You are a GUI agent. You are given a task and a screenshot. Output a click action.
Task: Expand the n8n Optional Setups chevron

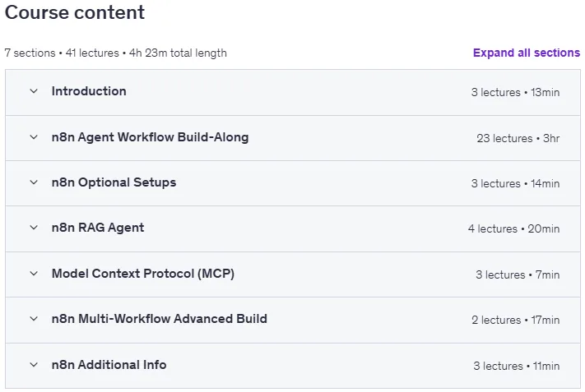click(x=34, y=182)
